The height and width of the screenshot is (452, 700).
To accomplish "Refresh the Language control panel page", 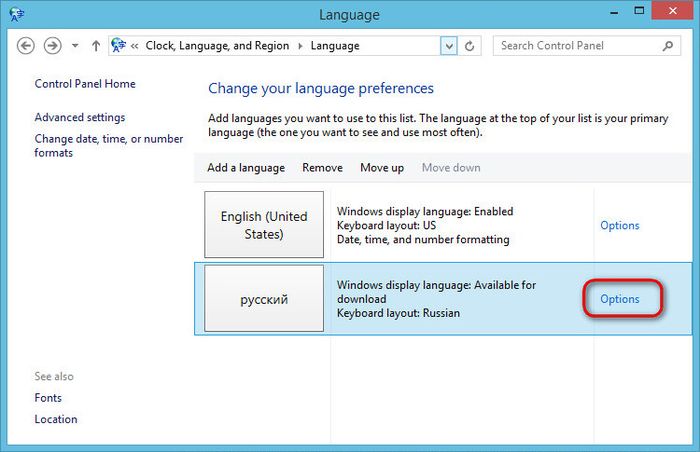I will [x=471, y=46].
